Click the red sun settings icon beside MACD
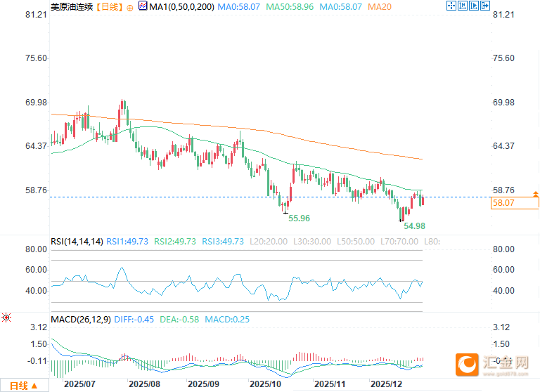 pos(6,318)
